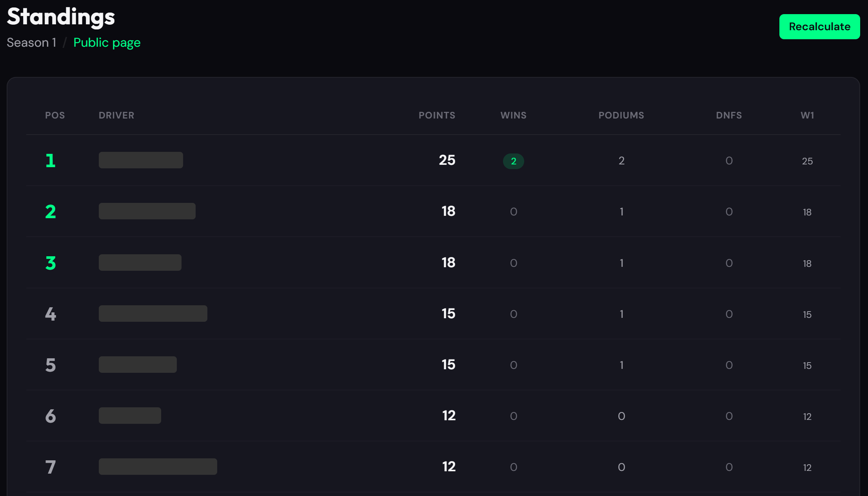The image size is (868, 496).
Task: Click the WINS column header
Action: pos(513,115)
